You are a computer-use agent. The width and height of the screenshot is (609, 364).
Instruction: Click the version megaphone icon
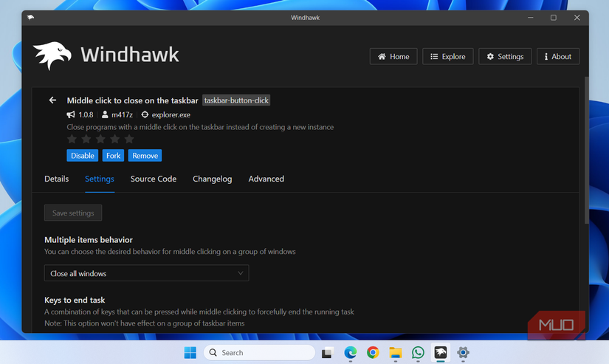(x=71, y=114)
